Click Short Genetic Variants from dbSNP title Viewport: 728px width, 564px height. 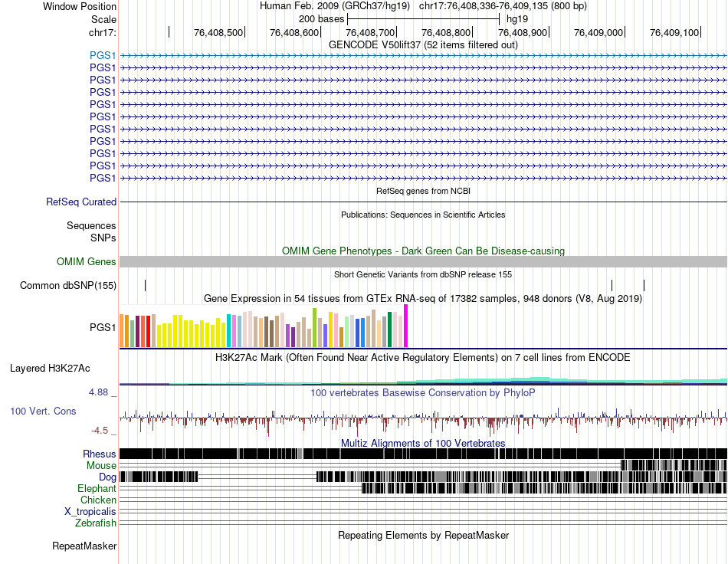[423, 275]
